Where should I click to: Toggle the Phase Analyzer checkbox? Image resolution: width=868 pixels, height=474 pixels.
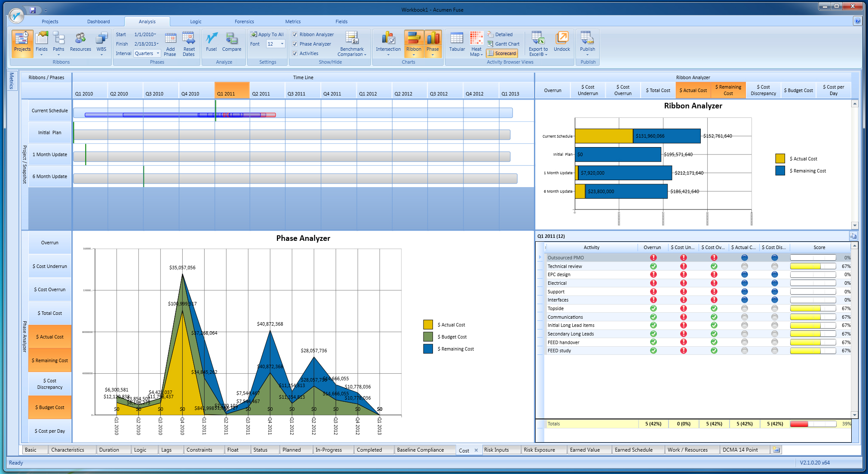pos(295,44)
